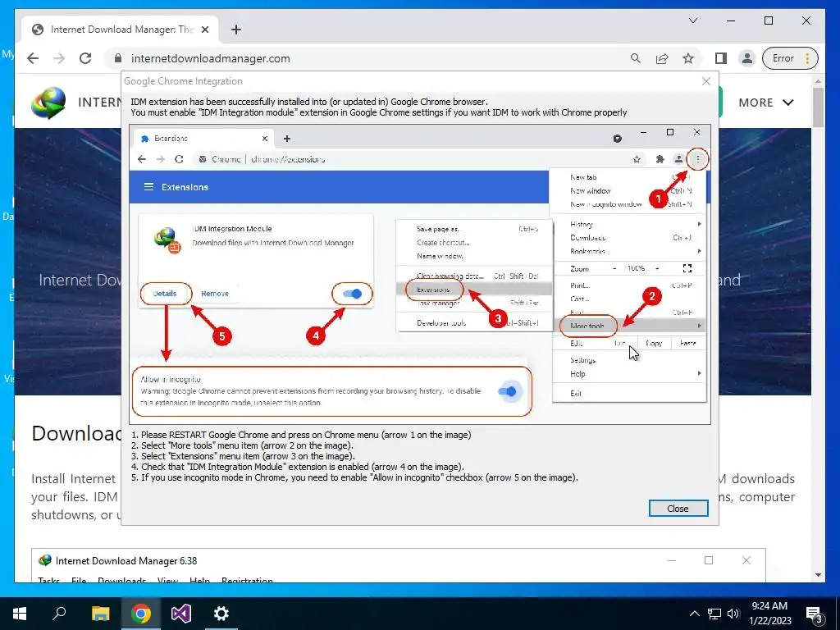Click the volume speaker icon in the tray
Image resolution: width=840 pixels, height=630 pixels.
(x=733, y=614)
